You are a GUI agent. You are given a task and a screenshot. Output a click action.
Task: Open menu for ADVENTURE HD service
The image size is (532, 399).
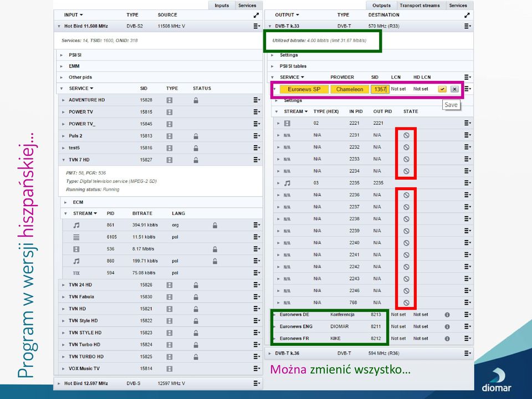pos(257,100)
